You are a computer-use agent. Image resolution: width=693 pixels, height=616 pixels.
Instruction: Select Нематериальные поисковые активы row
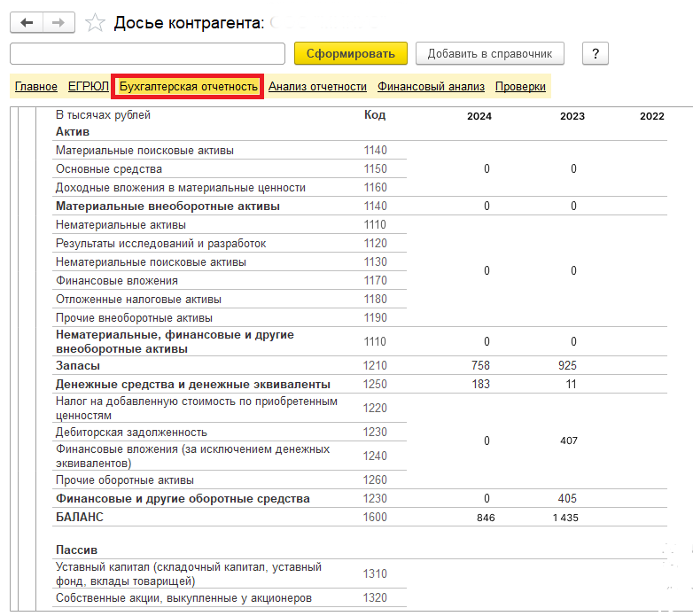151,262
